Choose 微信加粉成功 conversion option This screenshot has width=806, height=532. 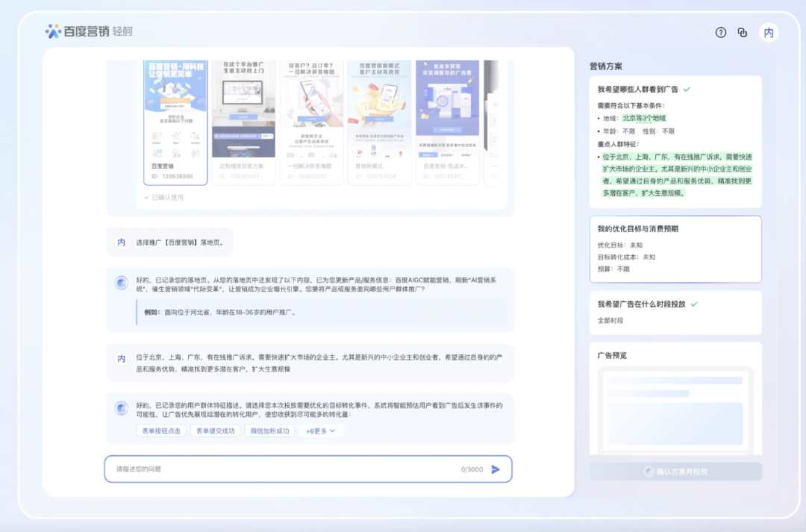point(270,431)
